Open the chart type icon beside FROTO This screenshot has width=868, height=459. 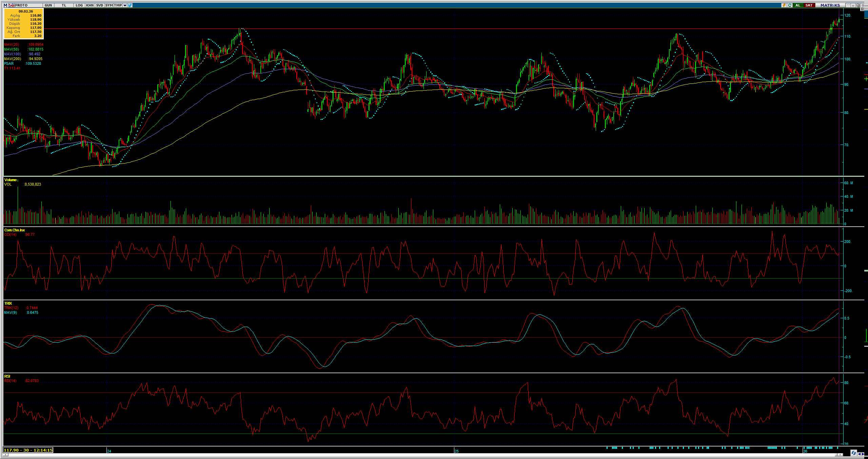point(12,5)
